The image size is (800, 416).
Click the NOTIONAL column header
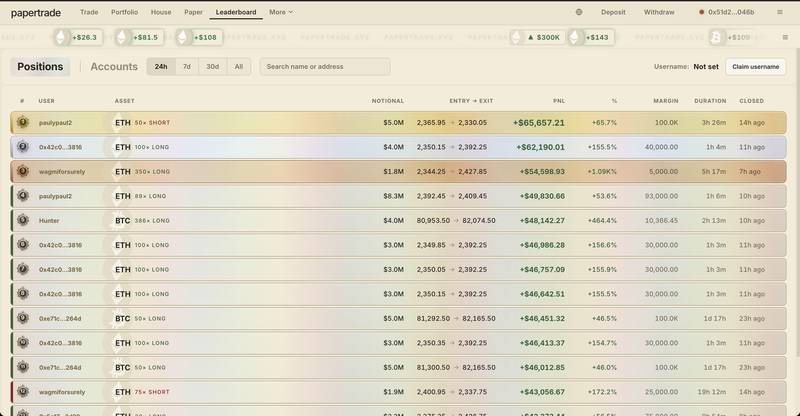point(388,101)
